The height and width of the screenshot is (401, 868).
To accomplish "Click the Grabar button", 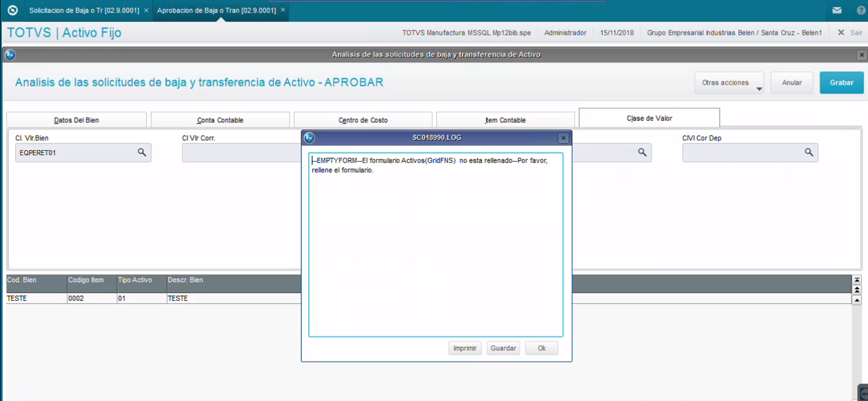I will click(842, 83).
